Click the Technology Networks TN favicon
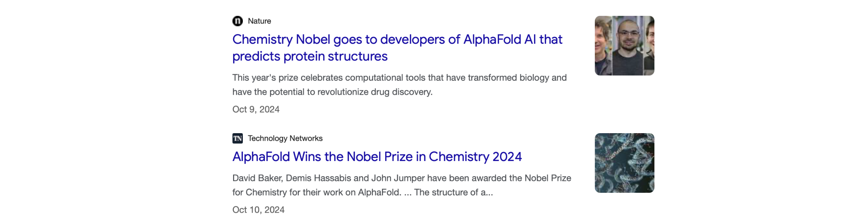Image resolution: width=868 pixels, height=220 pixels. (x=237, y=138)
